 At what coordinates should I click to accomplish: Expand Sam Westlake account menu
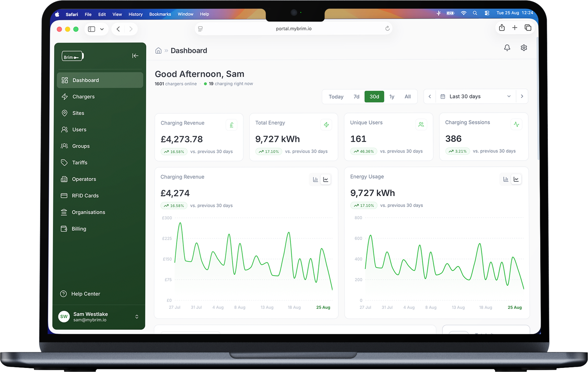pyautogui.click(x=137, y=317)
